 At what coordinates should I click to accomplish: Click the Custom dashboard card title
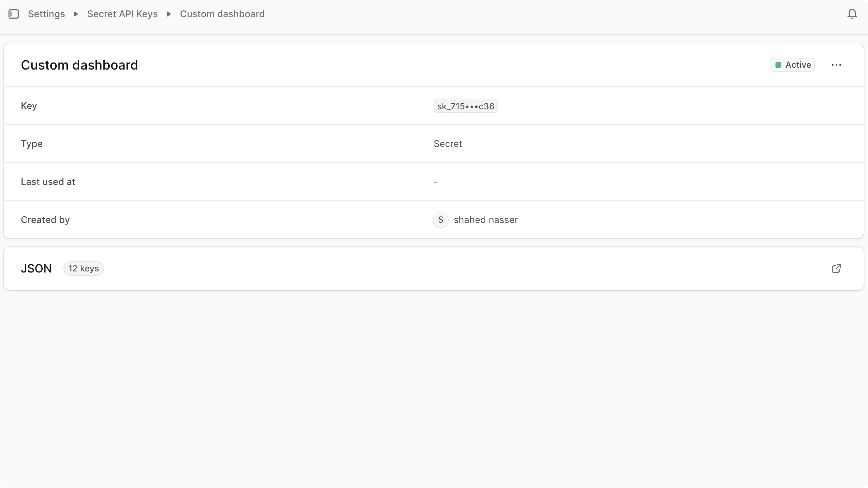click(x=80, y=65)
